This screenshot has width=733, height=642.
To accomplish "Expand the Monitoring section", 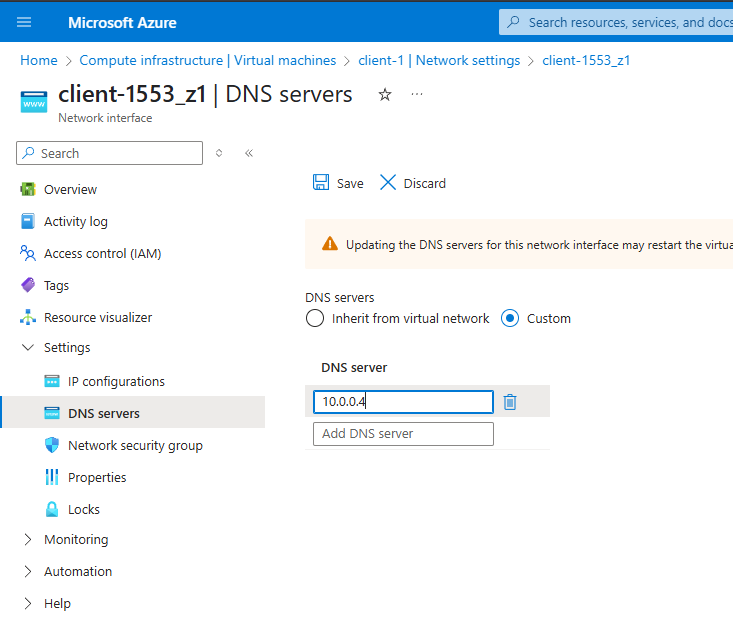I will (x=28, y=539).
